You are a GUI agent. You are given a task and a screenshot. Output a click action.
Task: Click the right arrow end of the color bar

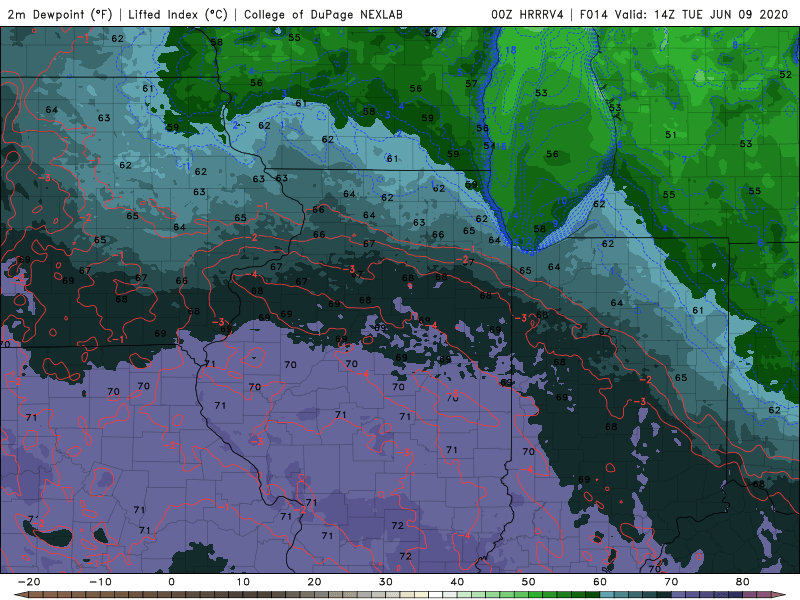click(780, 595)
